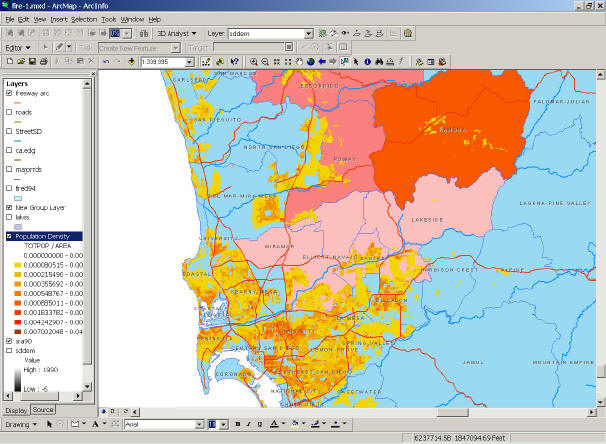Toggle Population Density layer visibility
Screen dimensions: 606x444
click(9, 236)
